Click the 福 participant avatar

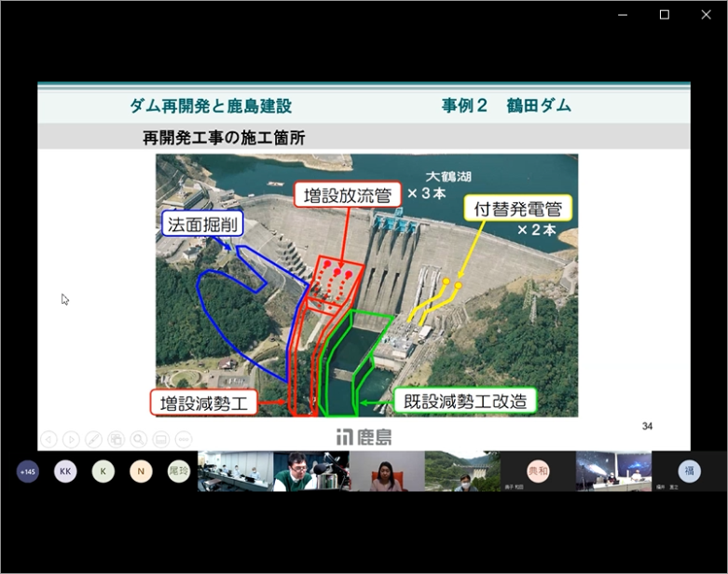click(689, 471)
